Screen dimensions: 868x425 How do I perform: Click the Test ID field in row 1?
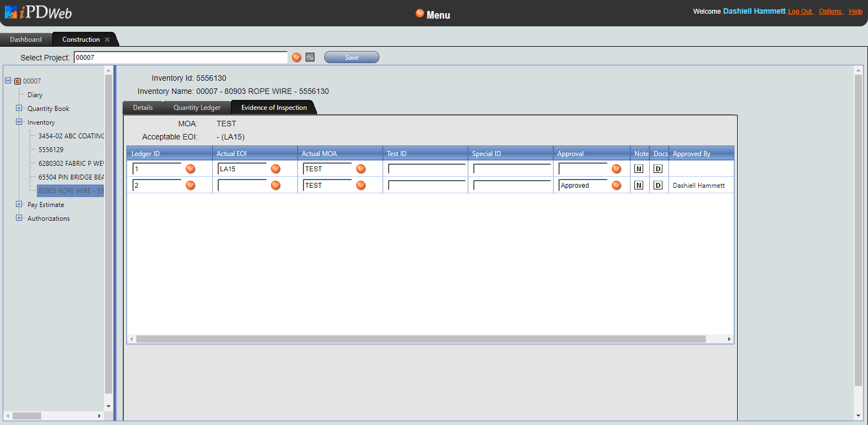pyautogui.click(x=426, y=169)
